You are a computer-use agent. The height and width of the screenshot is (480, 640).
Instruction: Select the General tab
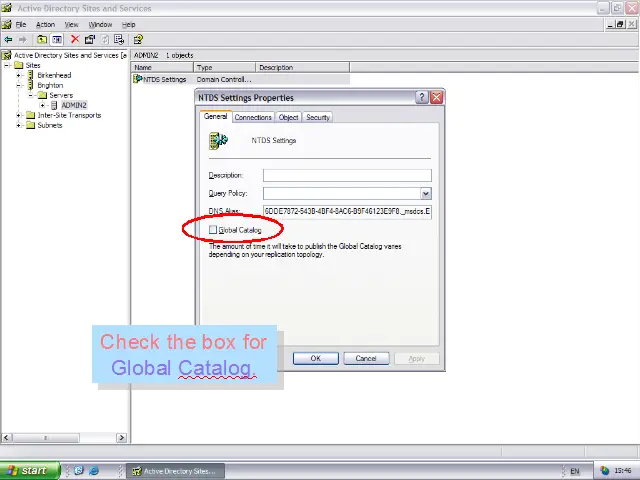click(215, 116)
